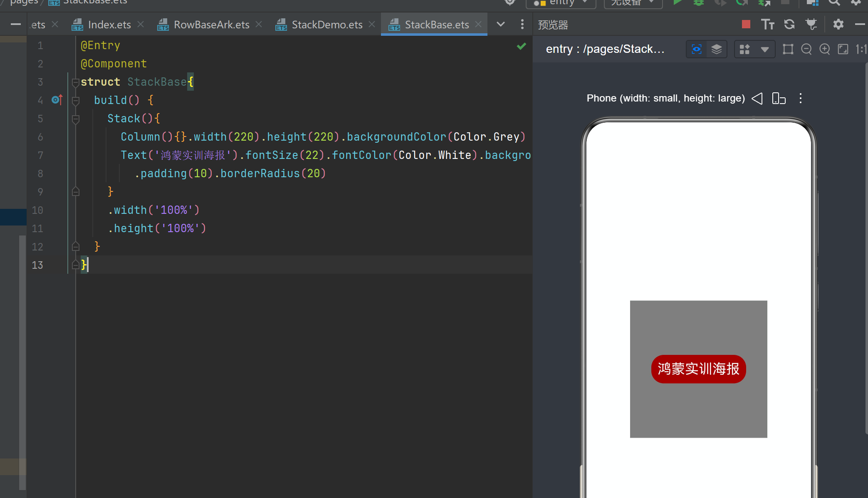Click fold end marker on line 9
The height and width of the screenshot is (498, 868).
76,192
